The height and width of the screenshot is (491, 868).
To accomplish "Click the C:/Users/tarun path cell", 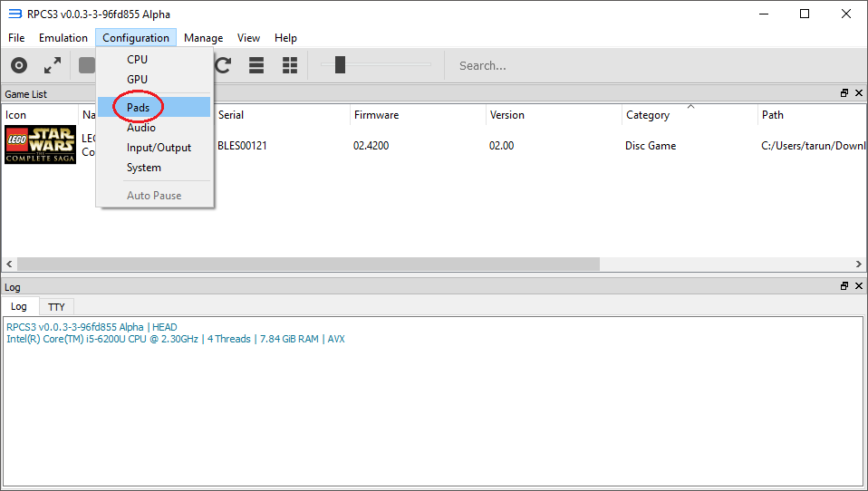I will coord(814,146).
